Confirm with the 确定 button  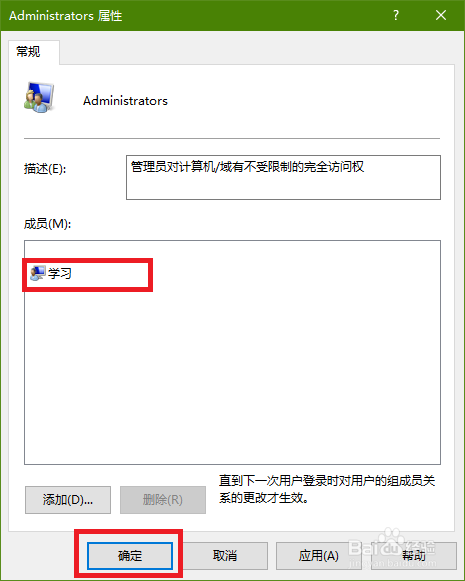click(130, 555)
